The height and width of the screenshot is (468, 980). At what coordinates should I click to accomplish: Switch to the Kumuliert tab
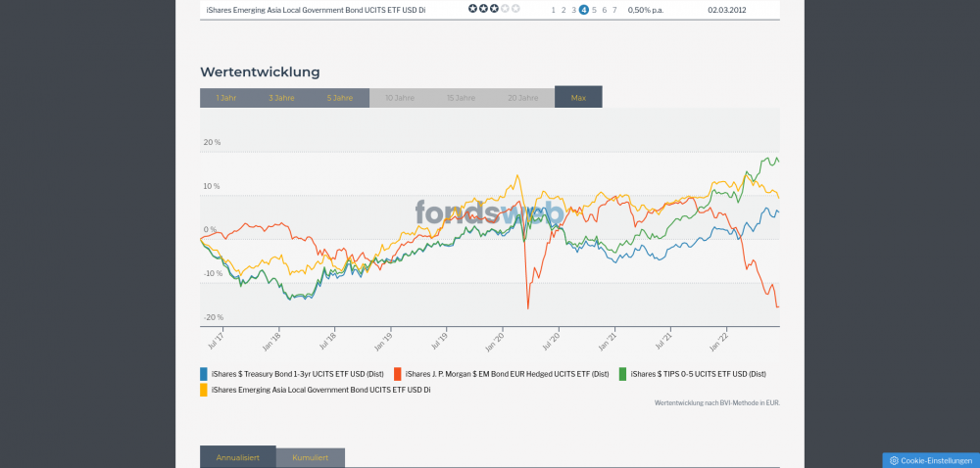(x=311, y=457)
